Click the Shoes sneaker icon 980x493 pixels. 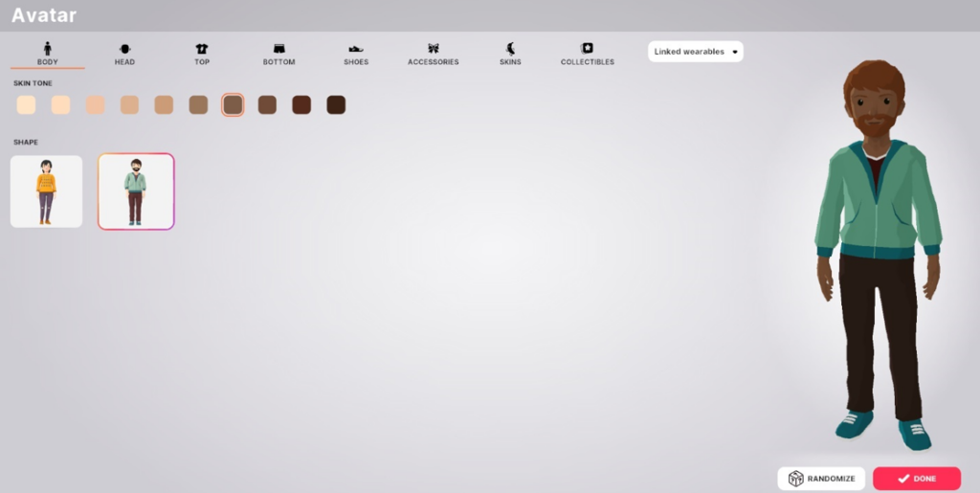point(356,49)
